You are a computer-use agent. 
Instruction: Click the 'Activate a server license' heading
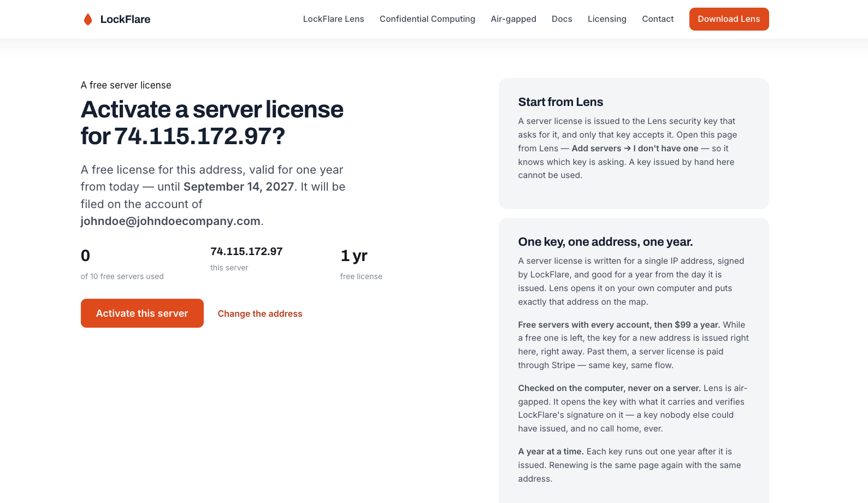click(212, 123)
